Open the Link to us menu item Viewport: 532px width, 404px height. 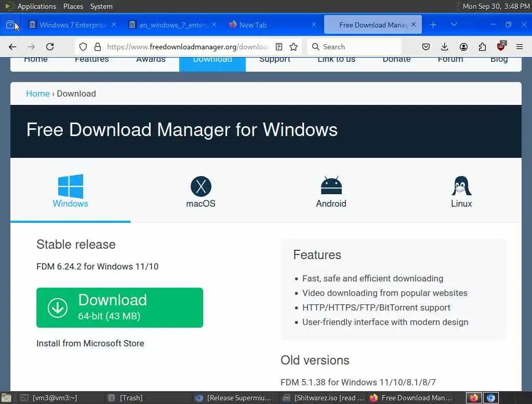[337, 59]
